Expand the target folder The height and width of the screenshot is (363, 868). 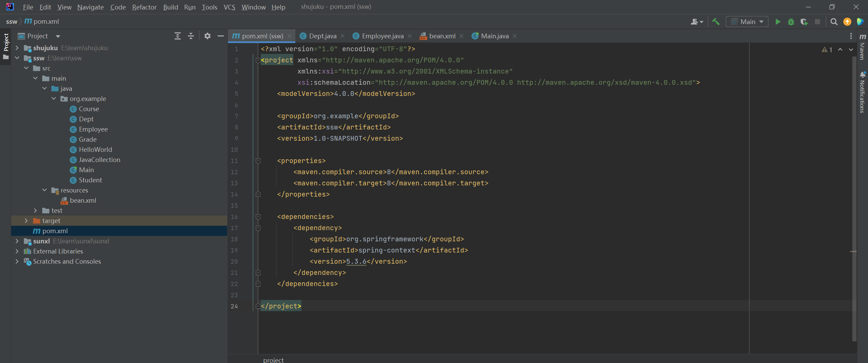(x=26, y=221)
